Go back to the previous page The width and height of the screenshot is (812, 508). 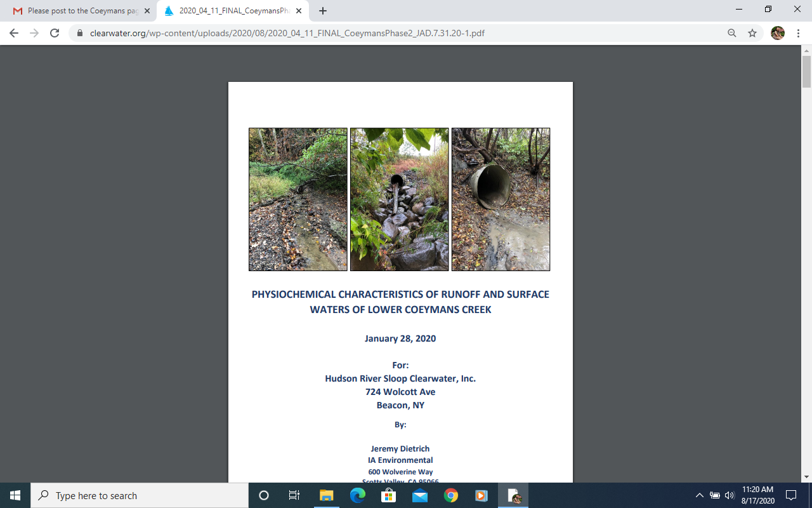point(14,33)
